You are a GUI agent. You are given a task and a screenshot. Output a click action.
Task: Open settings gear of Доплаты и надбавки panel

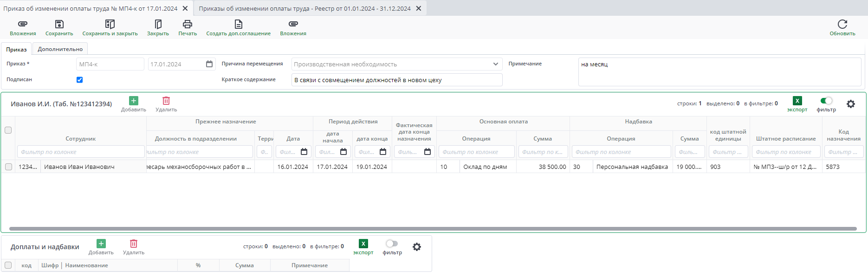point(417,247)
